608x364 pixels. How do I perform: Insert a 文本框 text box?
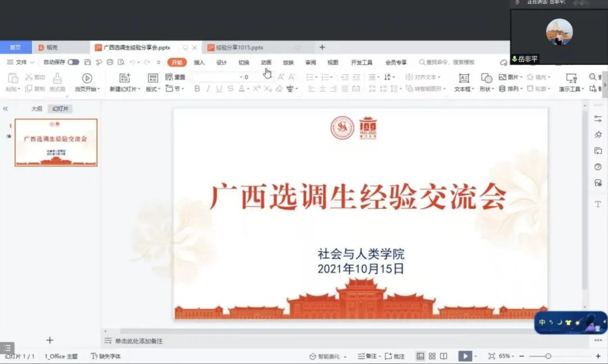(463, 78)
